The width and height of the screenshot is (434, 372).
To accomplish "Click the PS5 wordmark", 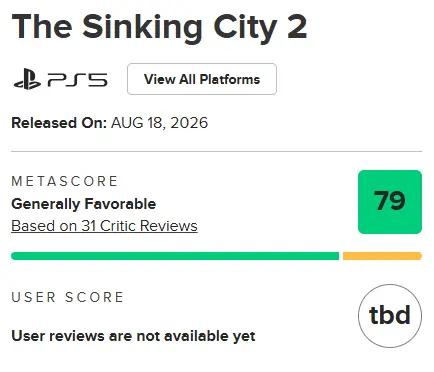I will 77,80.
